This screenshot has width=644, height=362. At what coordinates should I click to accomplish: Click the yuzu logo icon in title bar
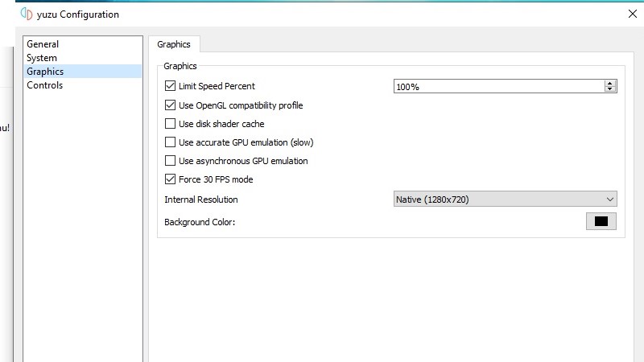(27, 14)
